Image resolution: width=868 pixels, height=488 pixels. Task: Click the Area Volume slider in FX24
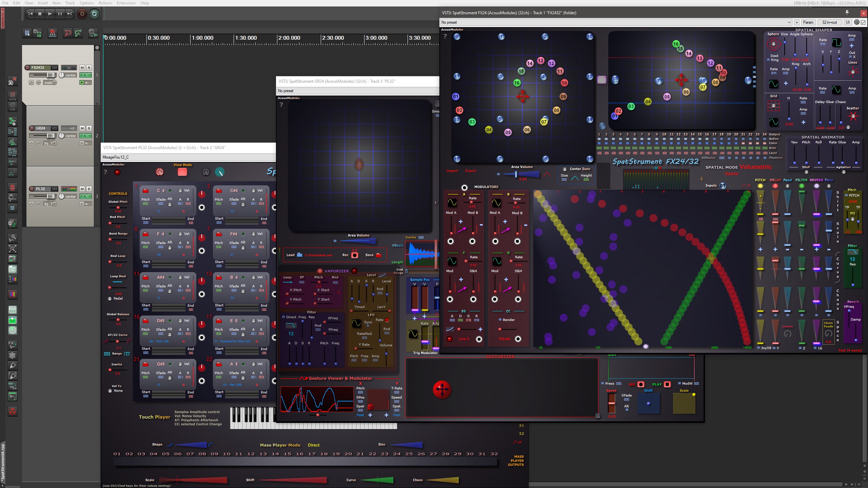[x=521, y=174]
